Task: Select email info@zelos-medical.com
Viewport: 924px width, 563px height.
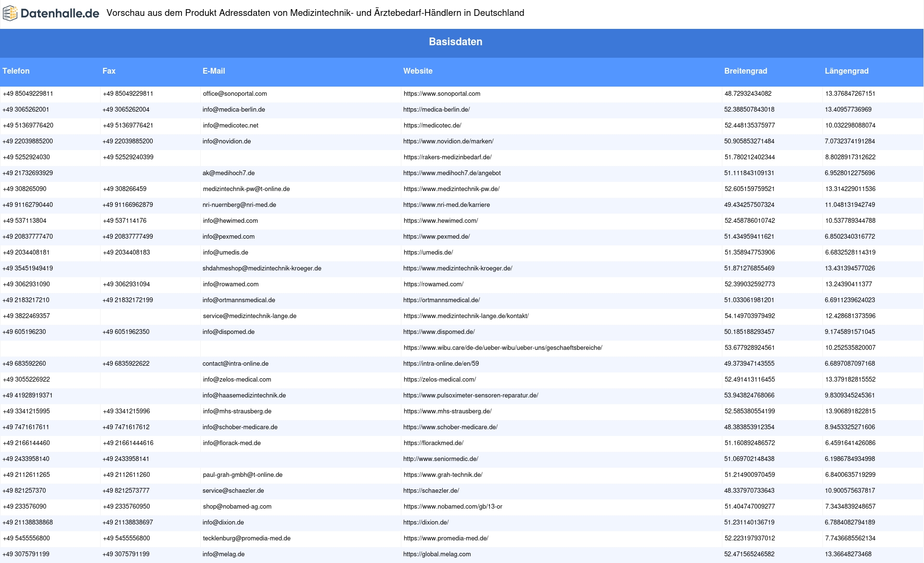Action: 237,380
